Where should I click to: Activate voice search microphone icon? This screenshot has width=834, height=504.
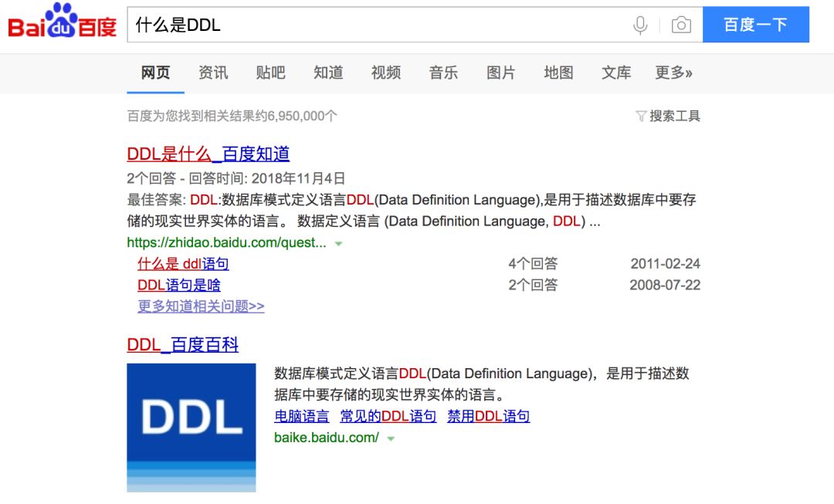640,25
